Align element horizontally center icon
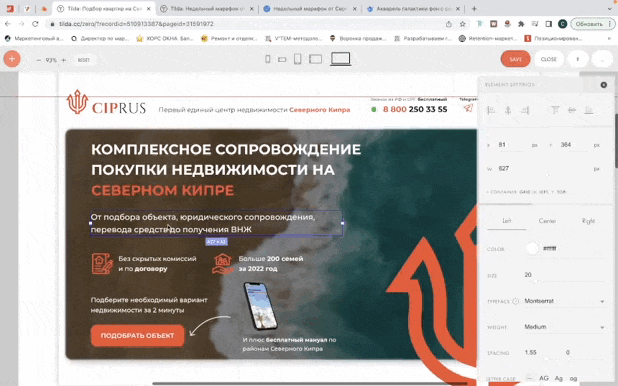This screenshot has height=386, width=618. (x=508, y=110)
